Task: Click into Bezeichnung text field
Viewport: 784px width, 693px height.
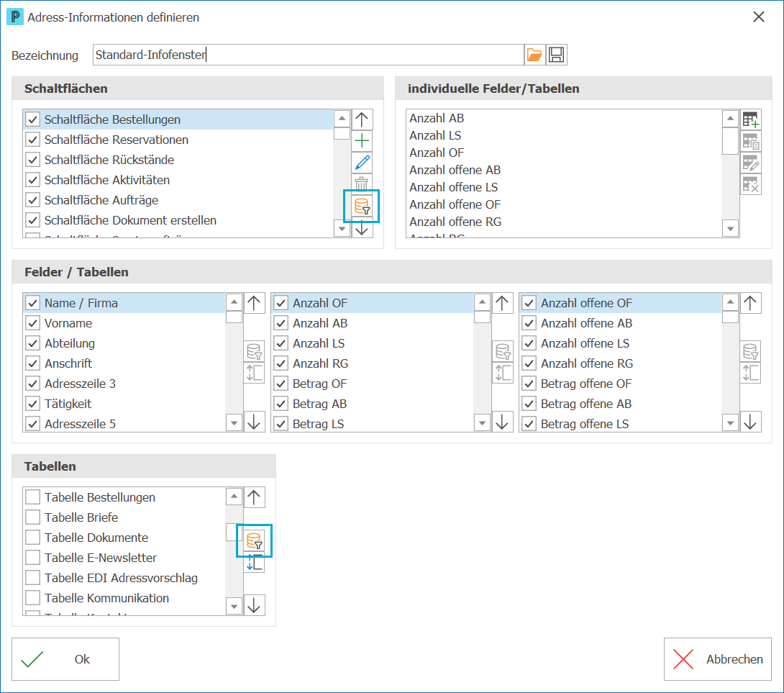Action: pos(308,55)
